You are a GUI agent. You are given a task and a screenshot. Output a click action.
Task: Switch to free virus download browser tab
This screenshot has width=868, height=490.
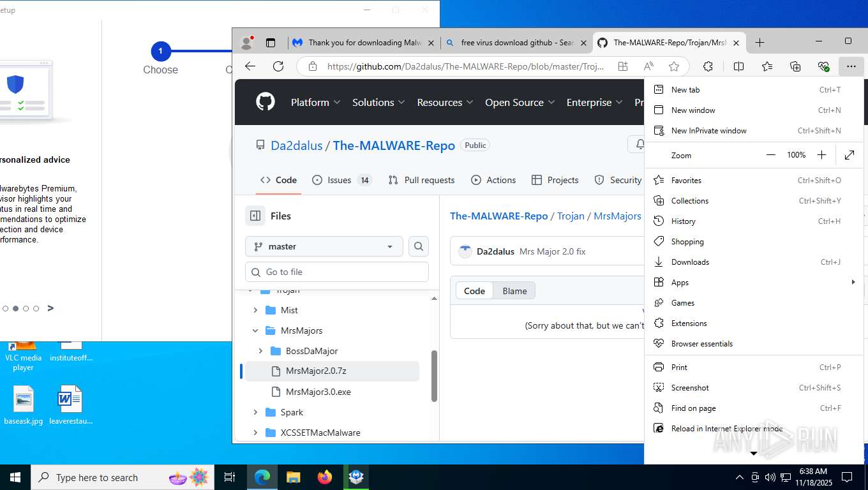516,43
